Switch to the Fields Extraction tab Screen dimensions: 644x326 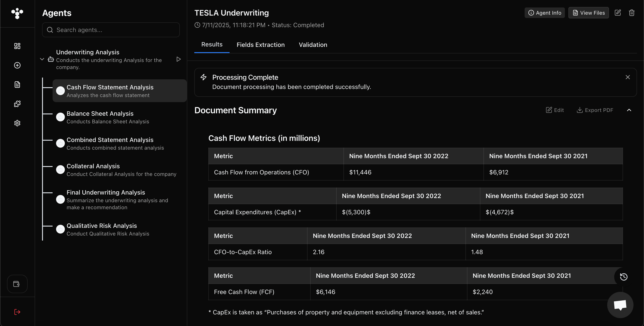pyautogui.click(x=260, y=45)
